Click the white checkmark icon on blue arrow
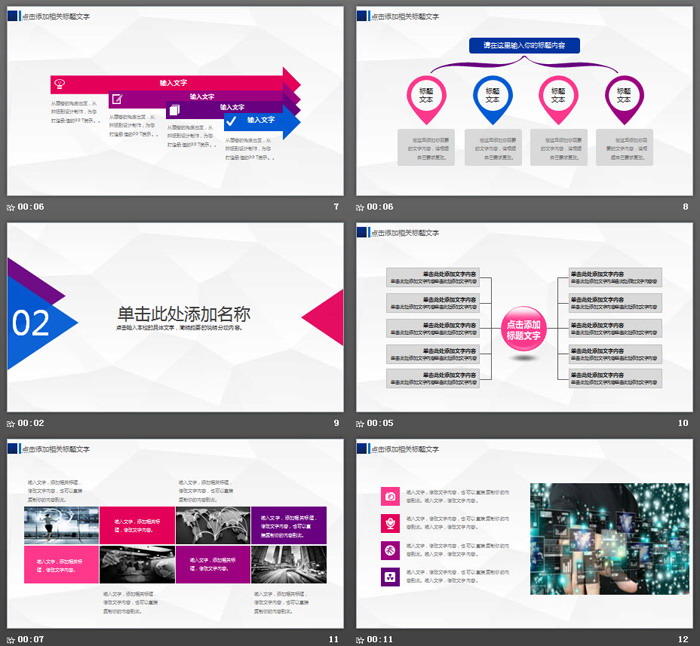The width and height of the screenshot is (700, 646). (x=231, y=121)
